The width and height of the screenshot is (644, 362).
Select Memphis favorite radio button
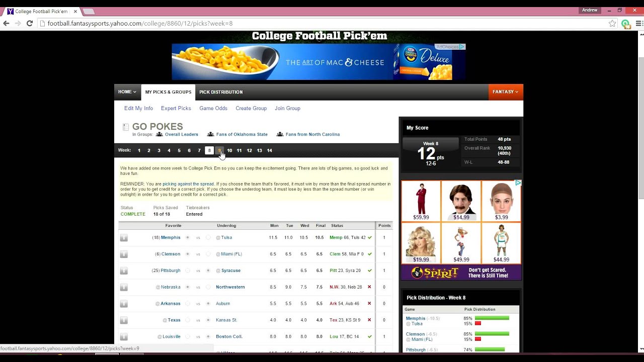188,237
